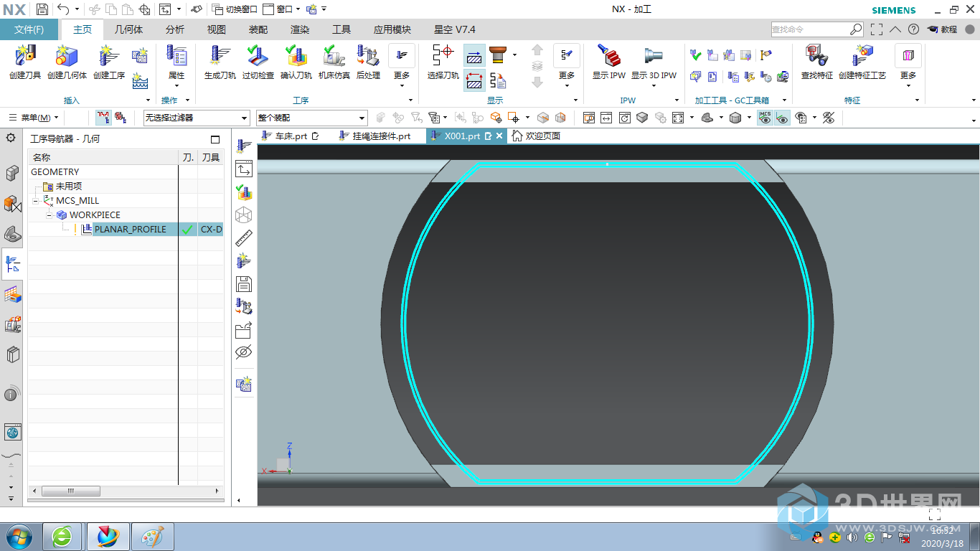Click the 刀具 column header
Viewport: 980px width, 551px height.
coord(211,157)
